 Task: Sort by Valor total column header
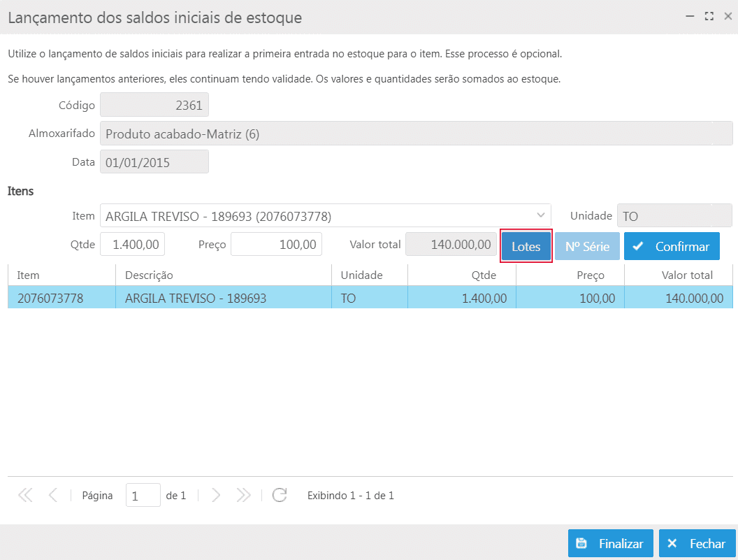point(678,275)
